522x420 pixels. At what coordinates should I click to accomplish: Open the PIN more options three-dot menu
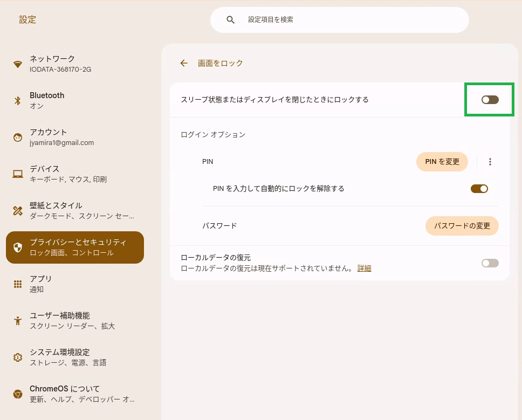pyautogui.click(x=490, y=162)
